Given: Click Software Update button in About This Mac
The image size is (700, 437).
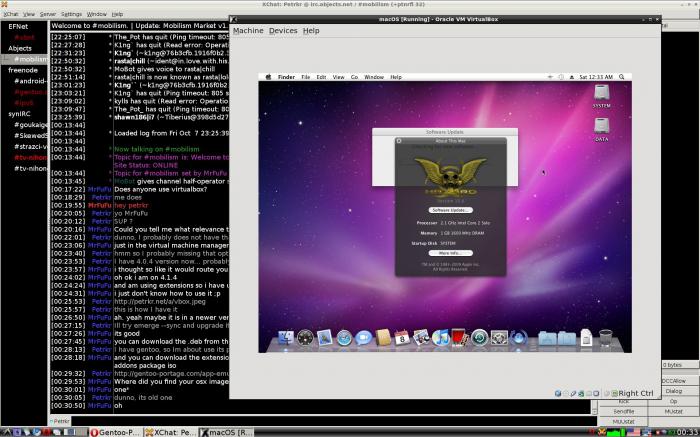Looking at the screenshot, I should 450,210.
